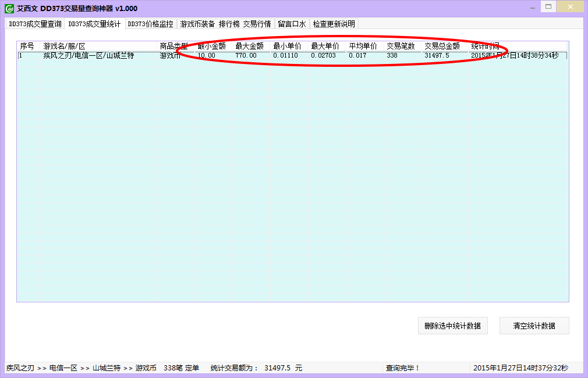Open the DD373成交量统计 tab

coord(94,24)
